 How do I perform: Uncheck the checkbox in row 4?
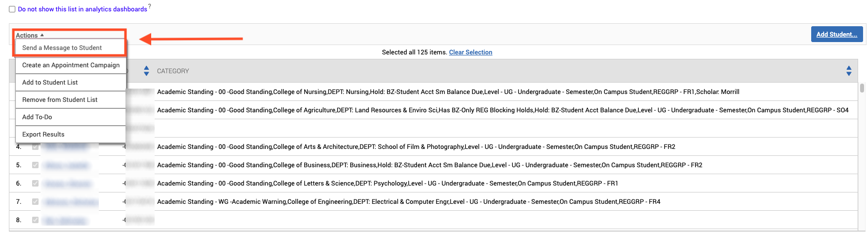coord(36,146)
